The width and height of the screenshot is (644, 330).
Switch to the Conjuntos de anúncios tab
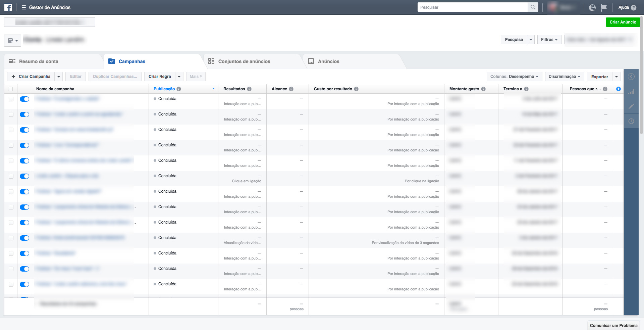pyautogui.click(x=244, y=61)
